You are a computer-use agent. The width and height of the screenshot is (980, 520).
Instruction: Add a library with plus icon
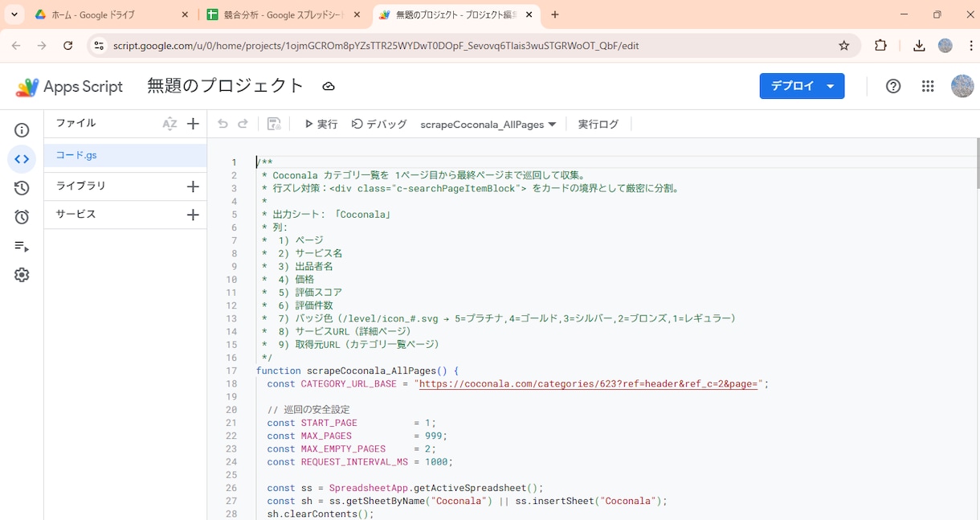click(193, 186)
